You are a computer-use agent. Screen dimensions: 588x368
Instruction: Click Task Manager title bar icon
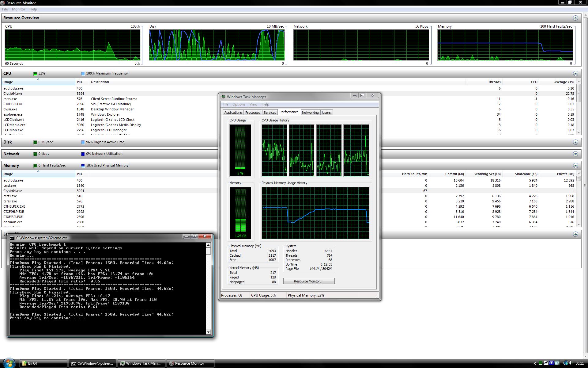223,97
